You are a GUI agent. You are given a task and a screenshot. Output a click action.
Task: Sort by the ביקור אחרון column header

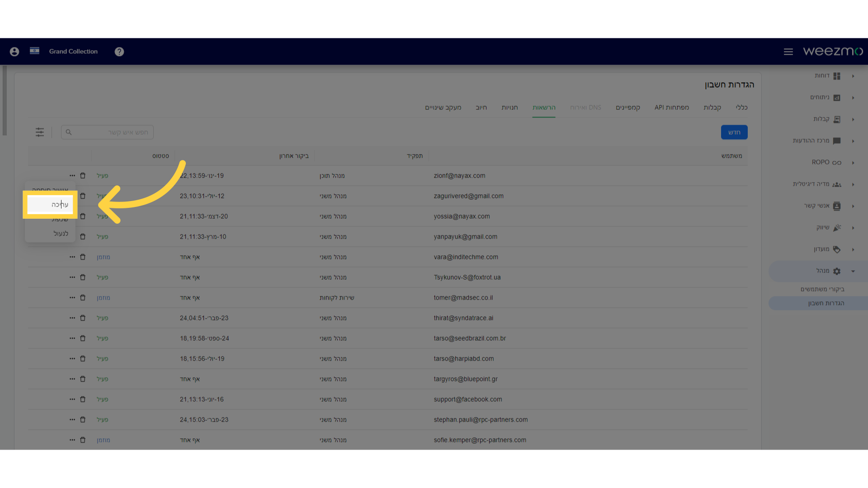click(x=294, y=155)
